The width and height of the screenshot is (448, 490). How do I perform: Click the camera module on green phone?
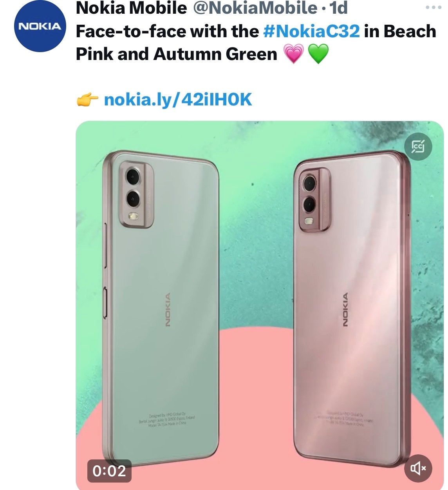135,194
